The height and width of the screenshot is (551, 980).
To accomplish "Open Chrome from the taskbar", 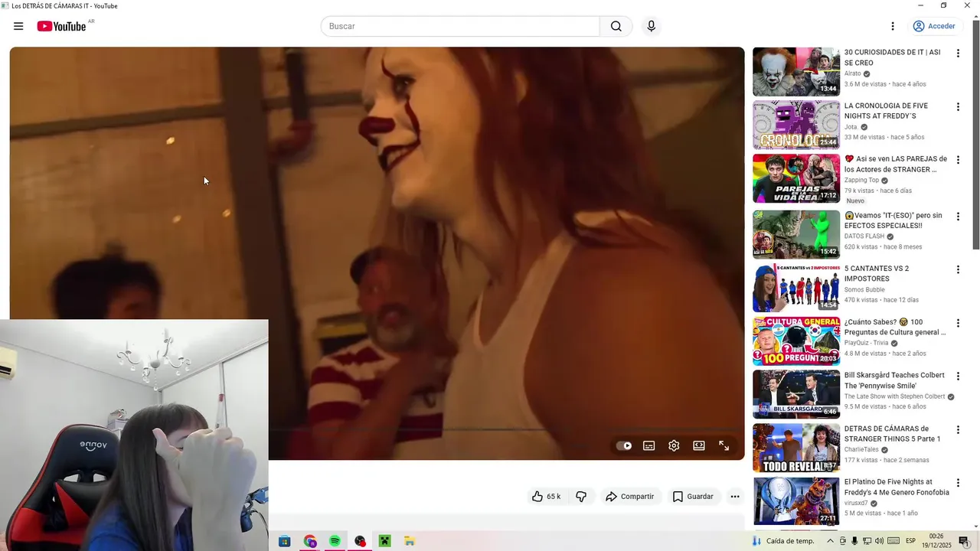I will pyautogui.click(x=309, y=541).
